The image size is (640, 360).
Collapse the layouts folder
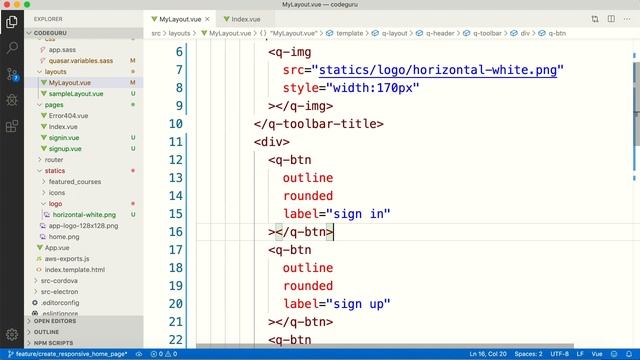(84, 71)
